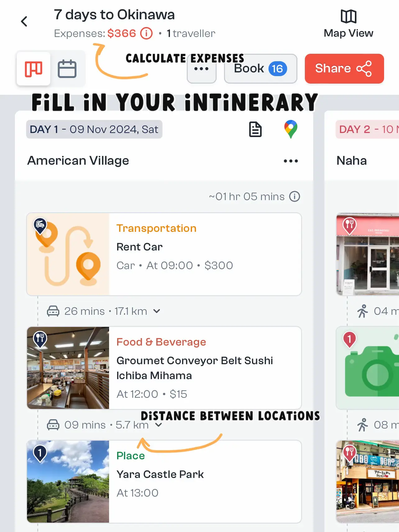Open the Yara Castle Park photo
Viewport: 399px width, 532px height.
pos(68,482)
